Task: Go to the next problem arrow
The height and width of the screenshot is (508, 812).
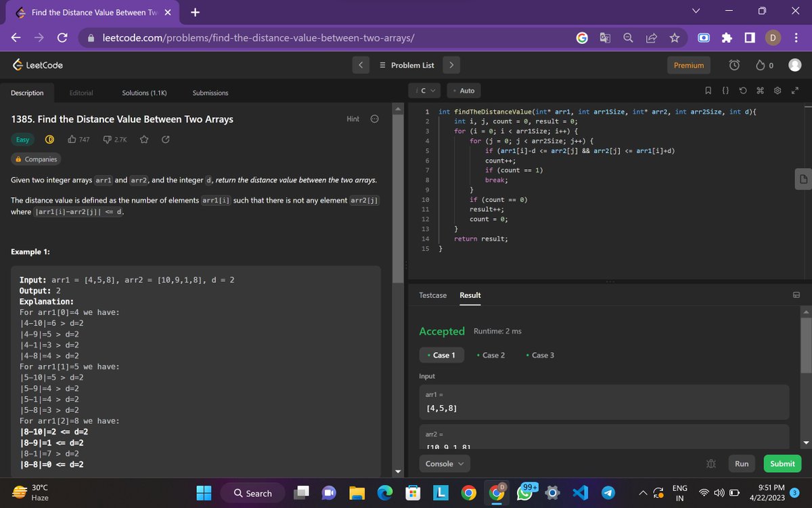Action: pos(451,65)
